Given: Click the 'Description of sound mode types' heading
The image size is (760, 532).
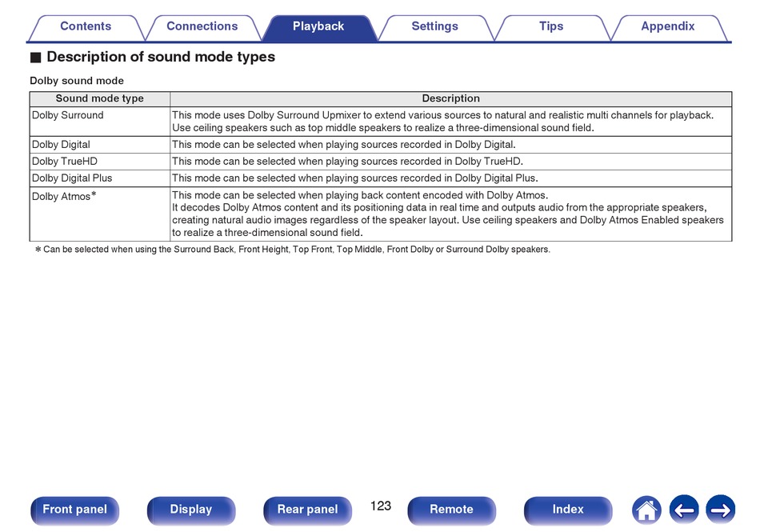Looking at the screenshot, I should click(161, 57).
